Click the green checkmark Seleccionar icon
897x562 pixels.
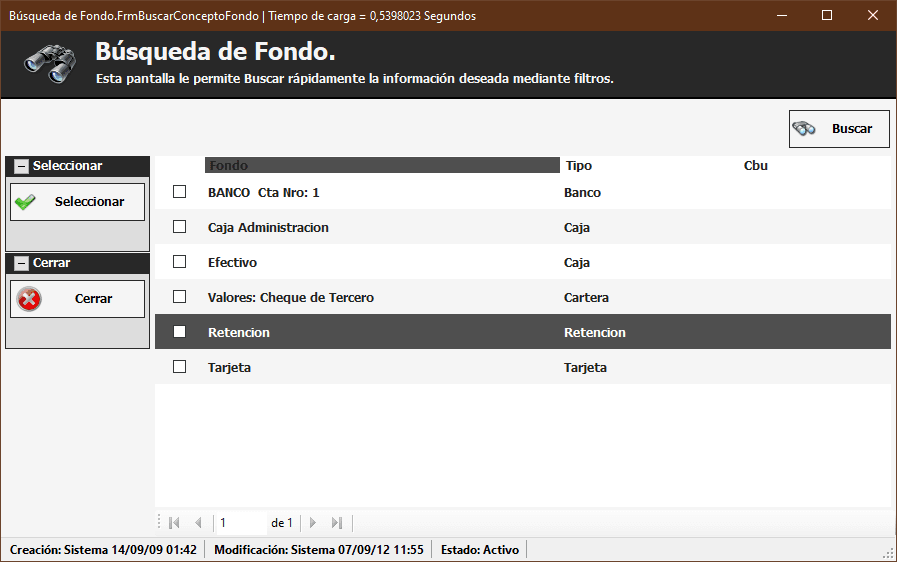tap(26, 202)
